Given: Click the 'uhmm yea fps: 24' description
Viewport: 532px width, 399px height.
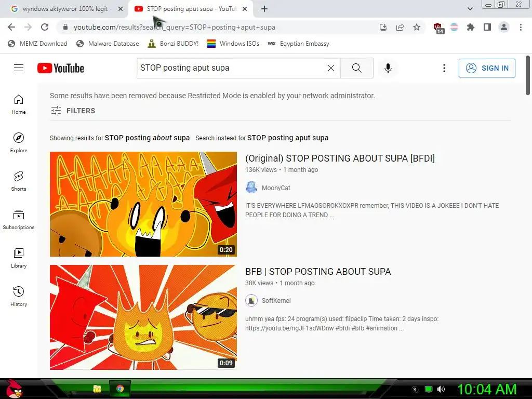Looking at the screenshot, I should tap(342, 323).
